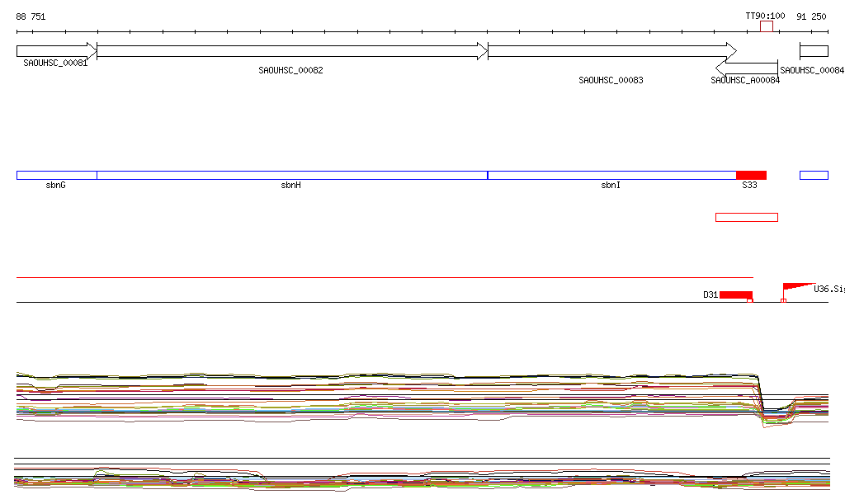This screenshot has height=504, width=845.
Task: Click the reverse-strand SAOUHSC_A00084 arrow
Action: 747,68
